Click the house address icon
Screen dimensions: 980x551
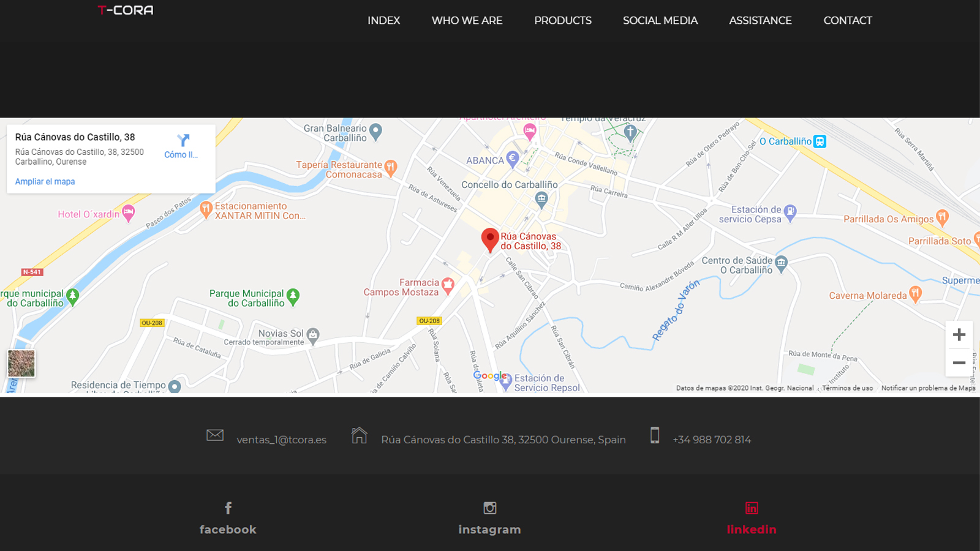(360, 435)
